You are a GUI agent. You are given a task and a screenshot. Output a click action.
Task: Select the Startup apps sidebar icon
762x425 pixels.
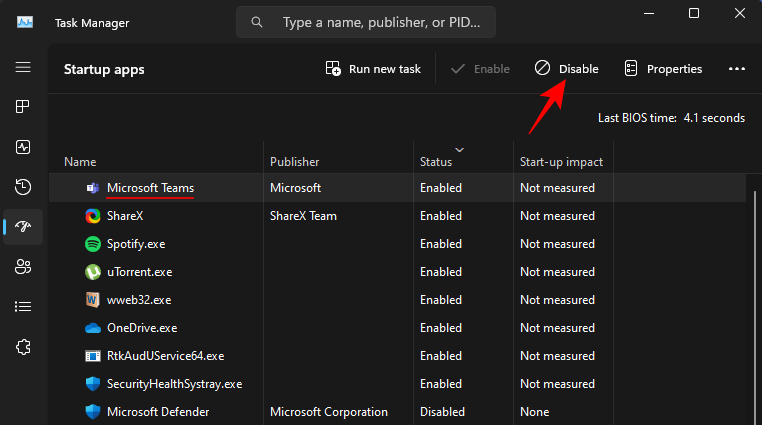[23, 227]
